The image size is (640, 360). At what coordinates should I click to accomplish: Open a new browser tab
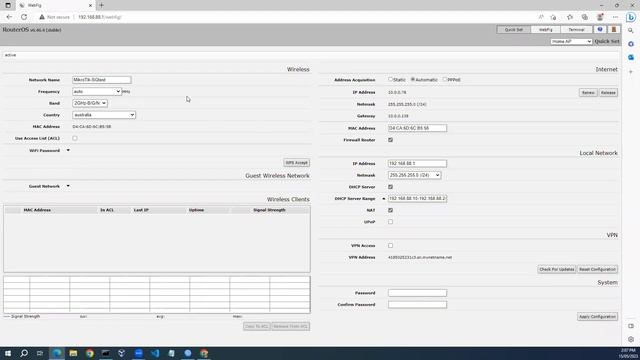pyautogui.click(x=102, y=5)
